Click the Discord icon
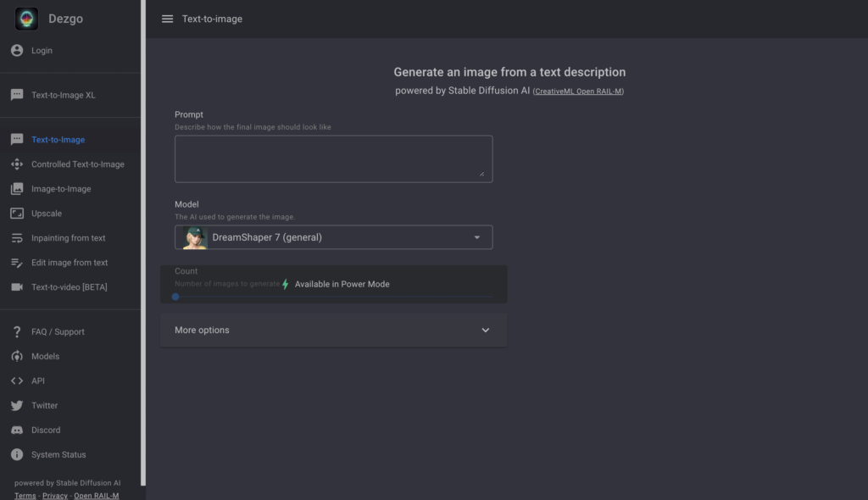868x500 pixels. coord(17,430)
